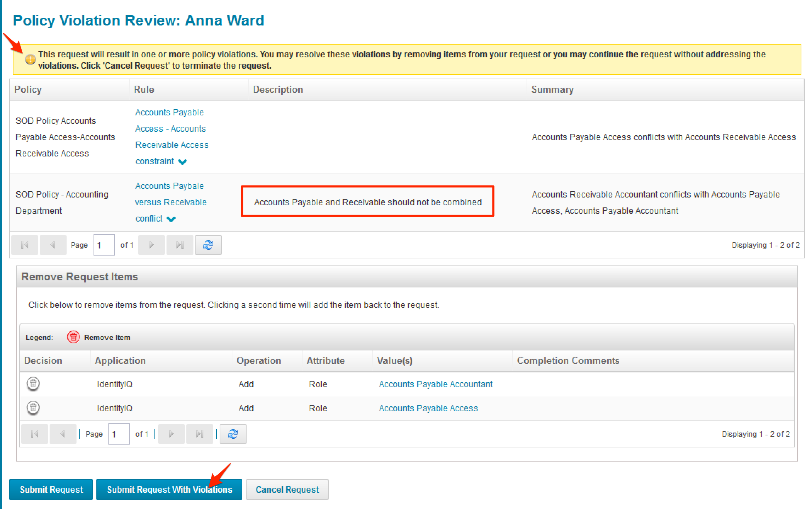Click page number field in violations pager

tap(104, 245)
